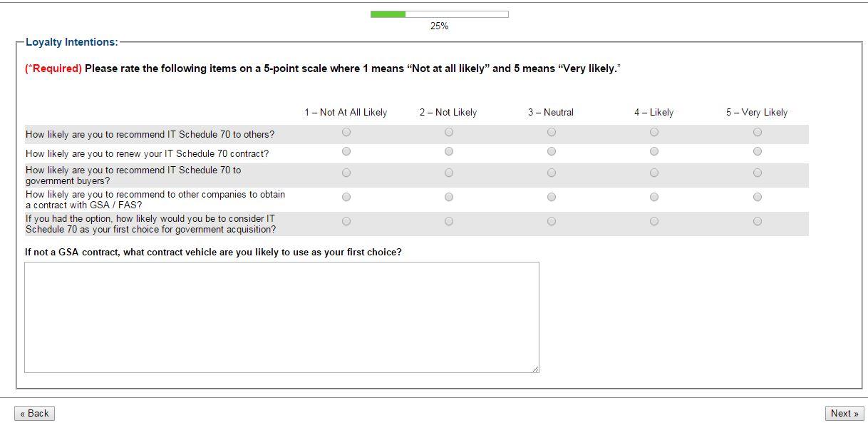Go to the next survey page
This screenshot has height=423, width=868.
844,413
